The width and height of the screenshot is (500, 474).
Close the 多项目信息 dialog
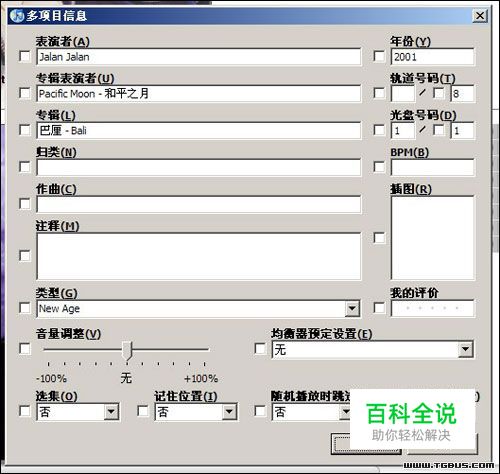pos(480,16)
